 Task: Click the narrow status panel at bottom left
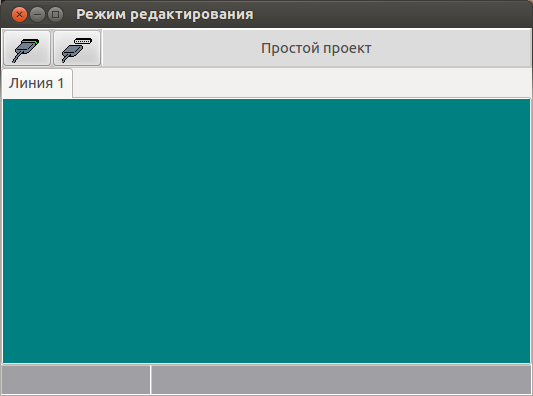pos(76,380)
